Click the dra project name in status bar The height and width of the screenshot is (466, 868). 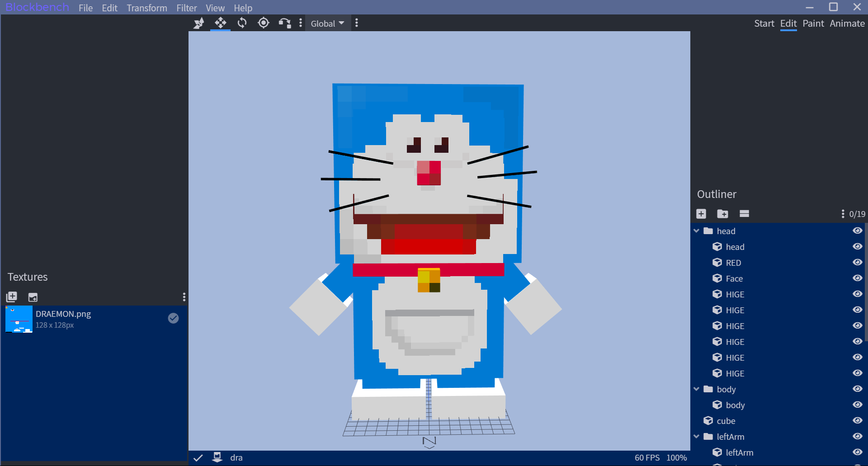236,458
